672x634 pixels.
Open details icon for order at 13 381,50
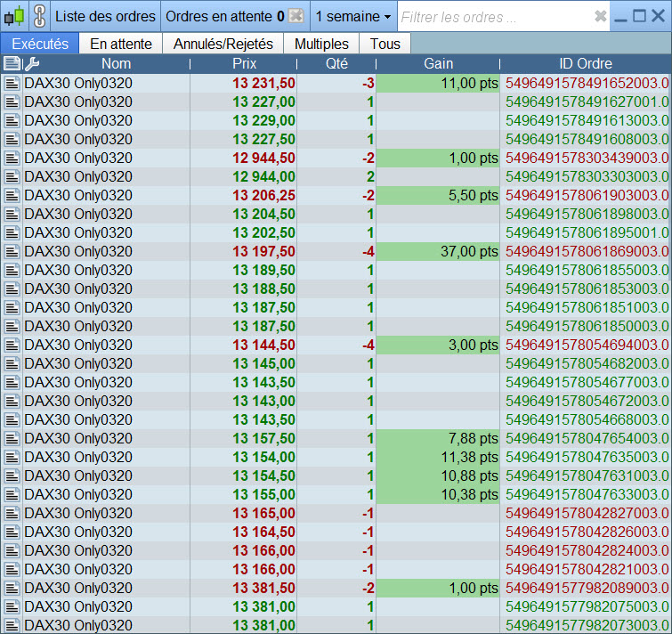point(12,588)
